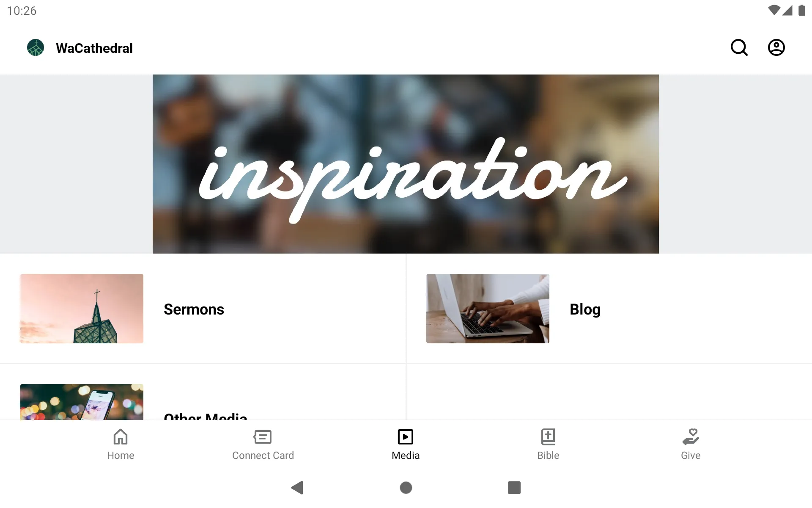Select the Media tab
Viewport: 812px width, 508px height.
(x=405, y=444)
